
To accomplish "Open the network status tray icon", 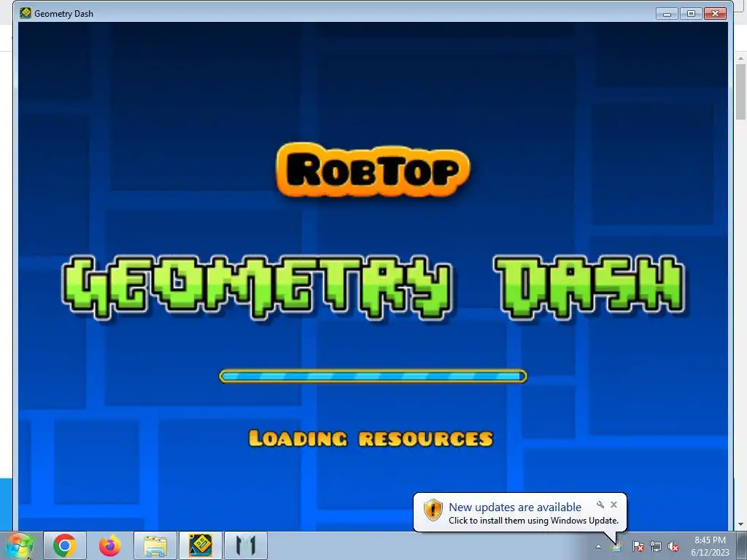I will pyautogui.click(x=656, y=547).
